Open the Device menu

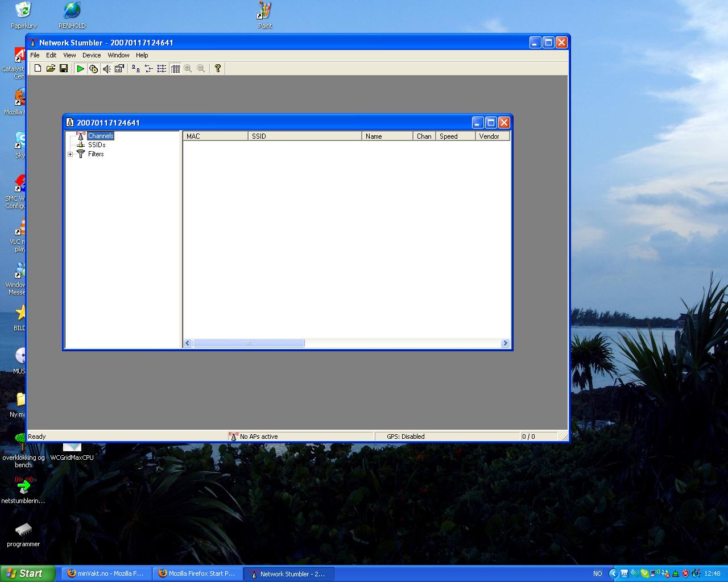click(92, 55)
